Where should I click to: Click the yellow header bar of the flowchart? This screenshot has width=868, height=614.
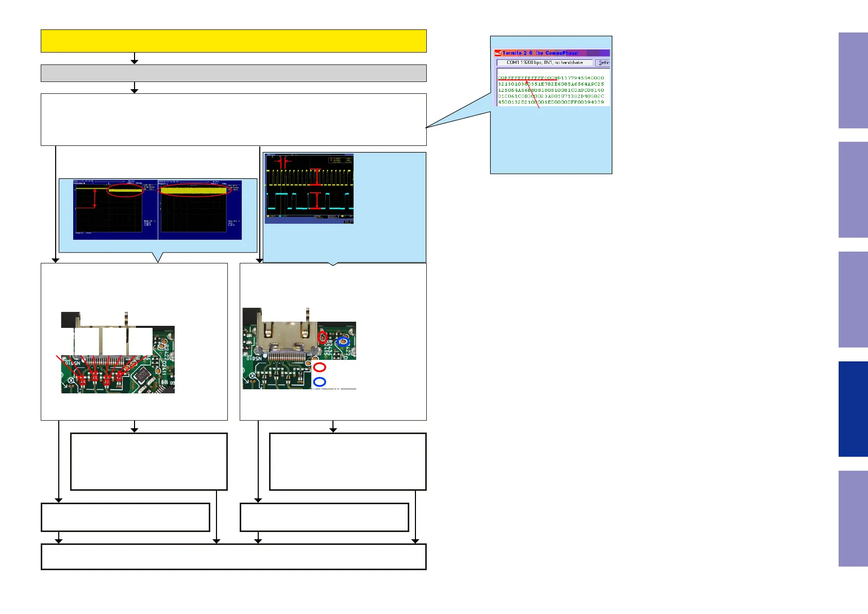[233, 41]
